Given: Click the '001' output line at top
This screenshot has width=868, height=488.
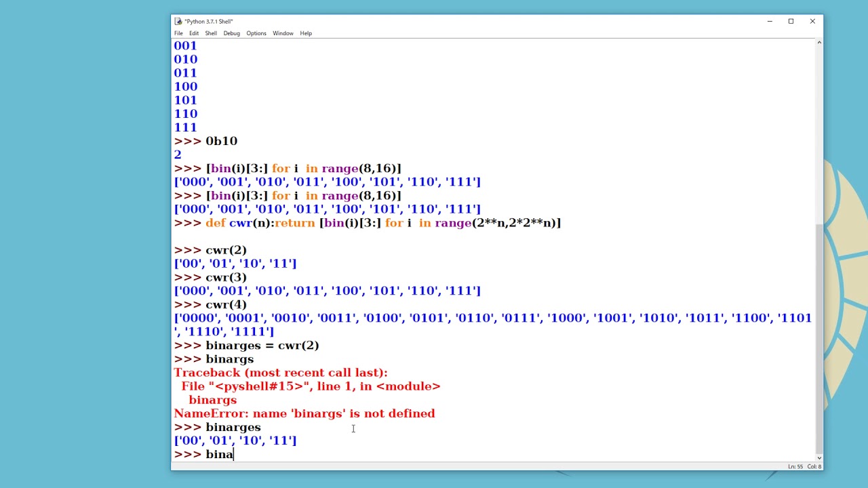Looking at the screenshot, I should click(x=185, y=46).
